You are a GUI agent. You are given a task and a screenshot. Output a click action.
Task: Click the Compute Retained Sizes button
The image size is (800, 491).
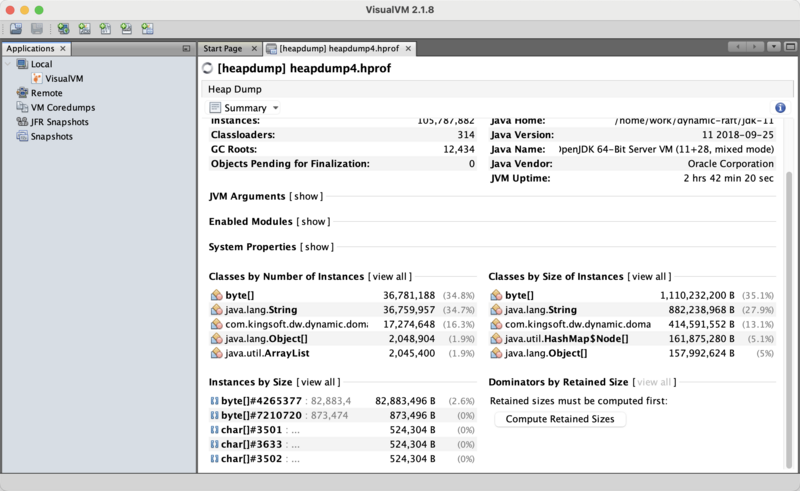[x=560, y=419]
